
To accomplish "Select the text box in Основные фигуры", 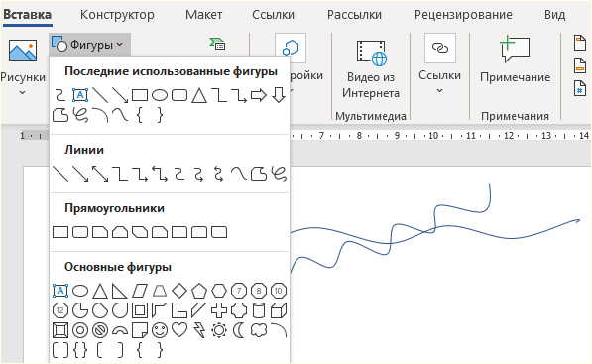I will tap(60, 291).
